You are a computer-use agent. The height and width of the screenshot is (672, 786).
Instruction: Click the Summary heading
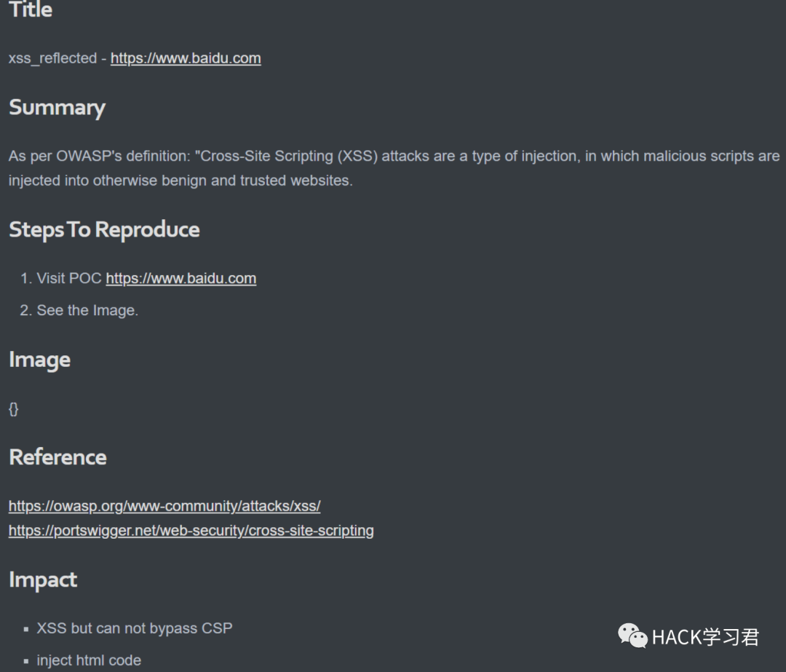pyautogui.click(x=57, y=107)
